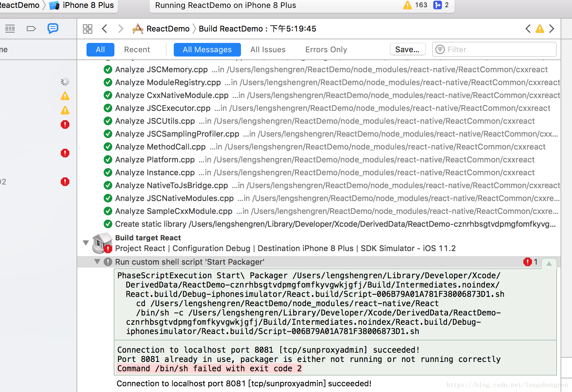Image resolution: width=572 pixels, height=392 pixels.
Task: Click the grey exclamation icon on Start Packager row
Action: (108, 262)
